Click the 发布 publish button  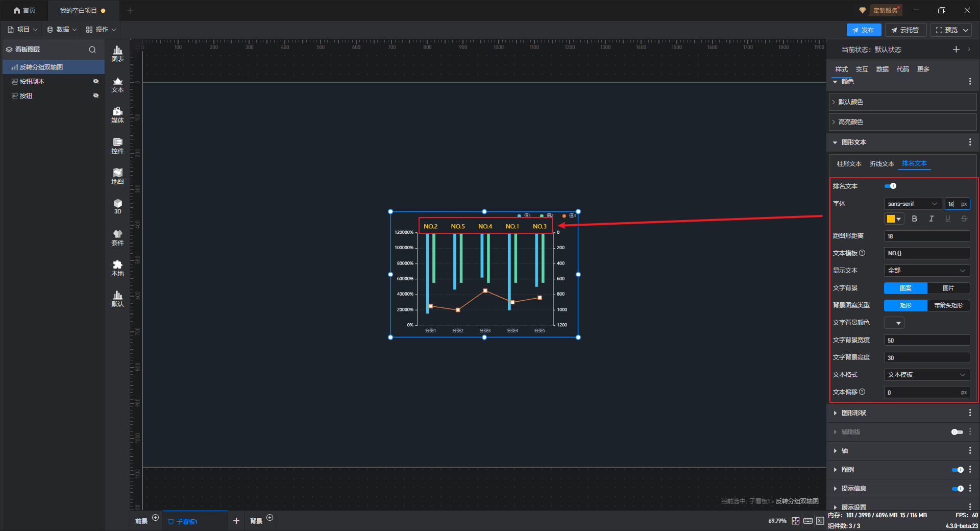click(864, 30)
